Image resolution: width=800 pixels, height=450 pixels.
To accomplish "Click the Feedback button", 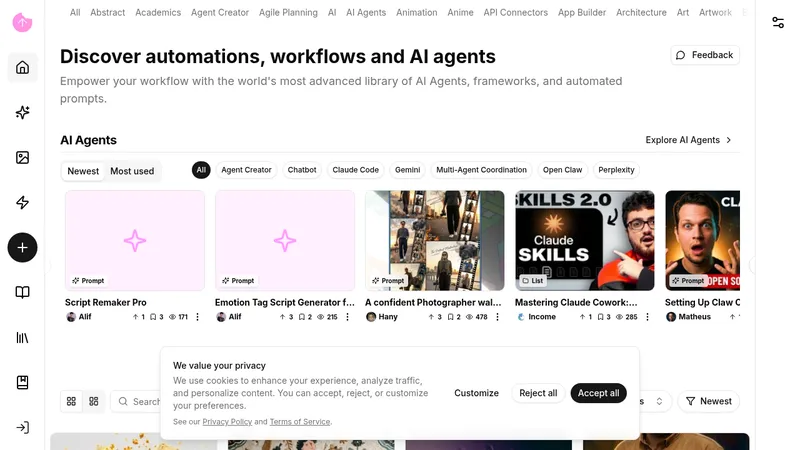I will 705,55.
